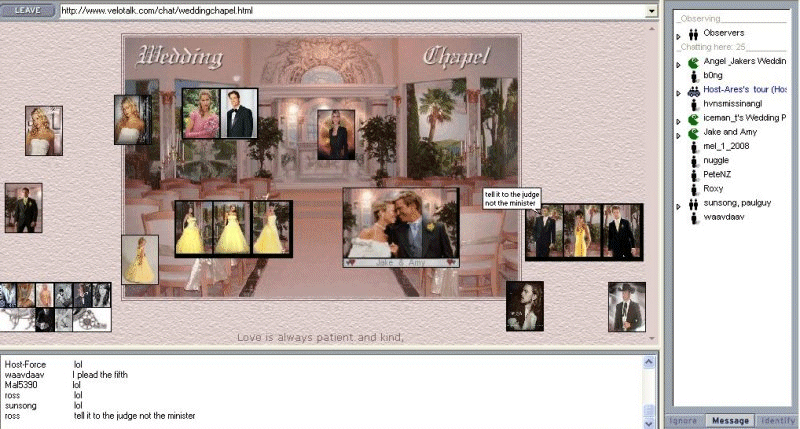Click the PeteNZ user icon
The image size is (800, 429).
[x=692, y=174]
